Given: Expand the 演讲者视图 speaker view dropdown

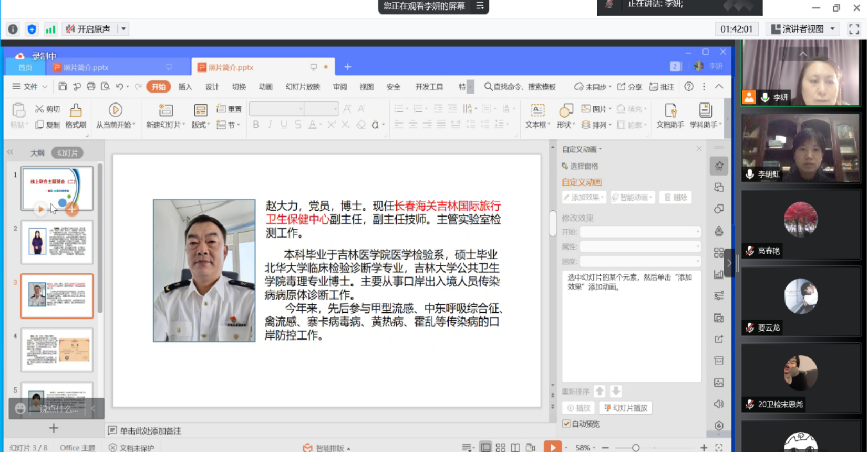Looking at the screenshot, I should (832, 29).
